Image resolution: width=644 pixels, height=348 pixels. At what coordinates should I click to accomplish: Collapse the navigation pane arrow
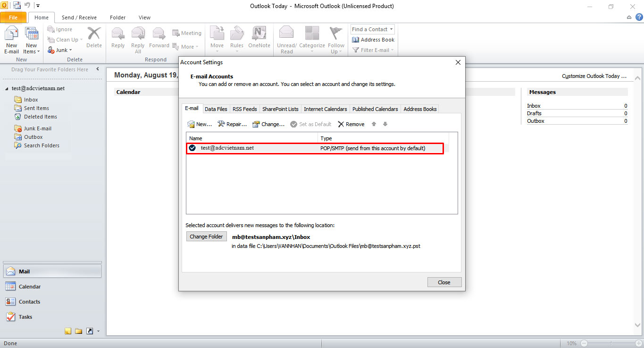pos(98,69)
